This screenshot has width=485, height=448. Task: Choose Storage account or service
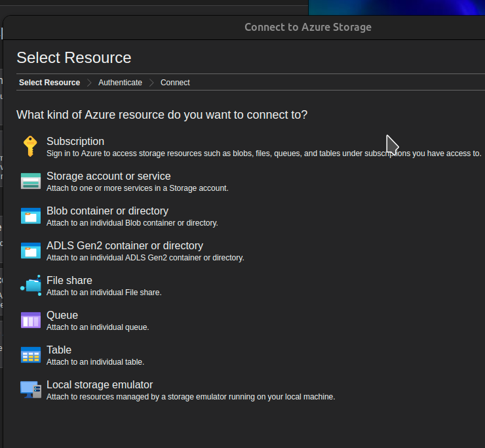(x=109, y=176)
